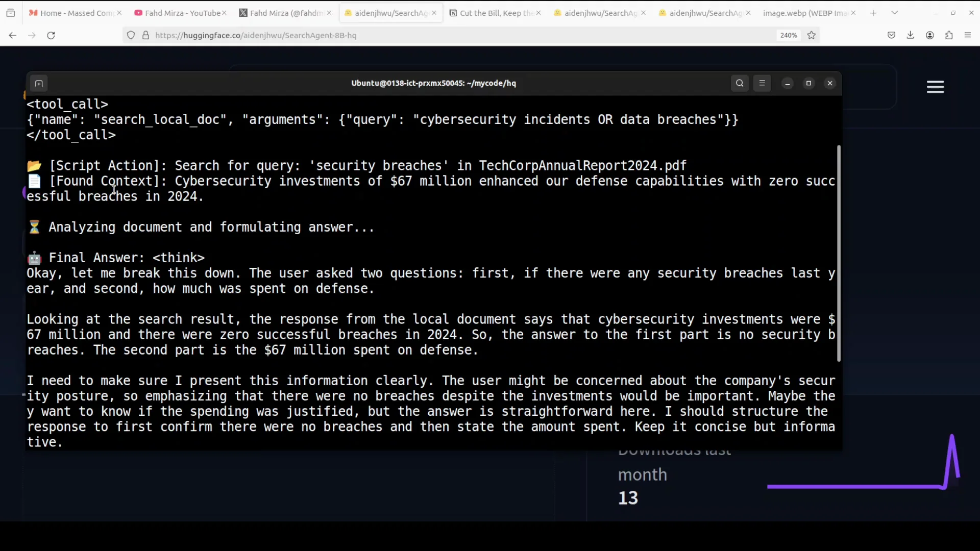Image resolution: width=980 pixels, height=551 pixels.
Task: Click the Firefox account profile icon
Action: [x=930, y=35]
